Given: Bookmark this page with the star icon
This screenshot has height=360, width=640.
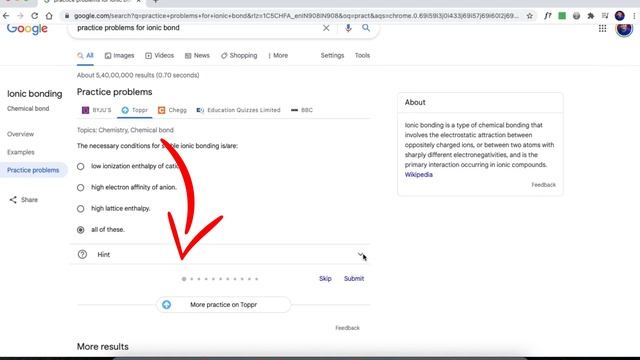Looking at the screenshot, I should (x=529, y=16).
